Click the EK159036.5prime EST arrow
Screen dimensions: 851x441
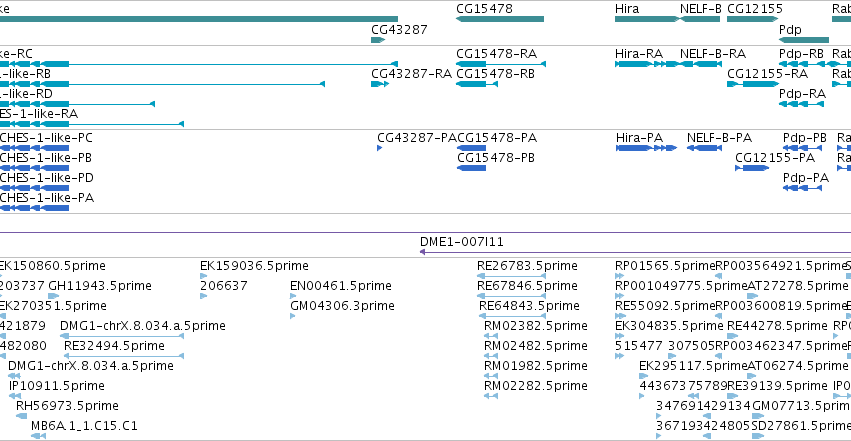click(204, 276)
